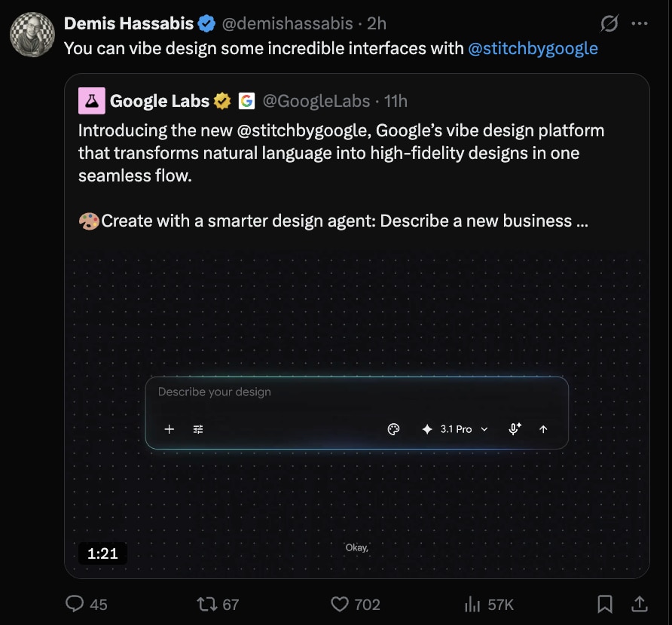The width and height of the screenshot is (672, 625).
Task: Activate the microphone voice input icon
Action: 514,428
